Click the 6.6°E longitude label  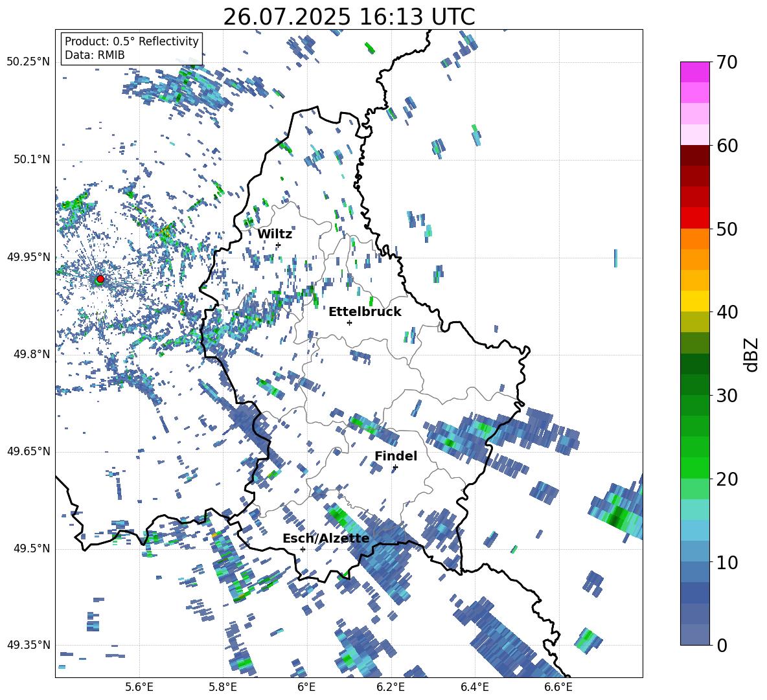click(558, 687)
